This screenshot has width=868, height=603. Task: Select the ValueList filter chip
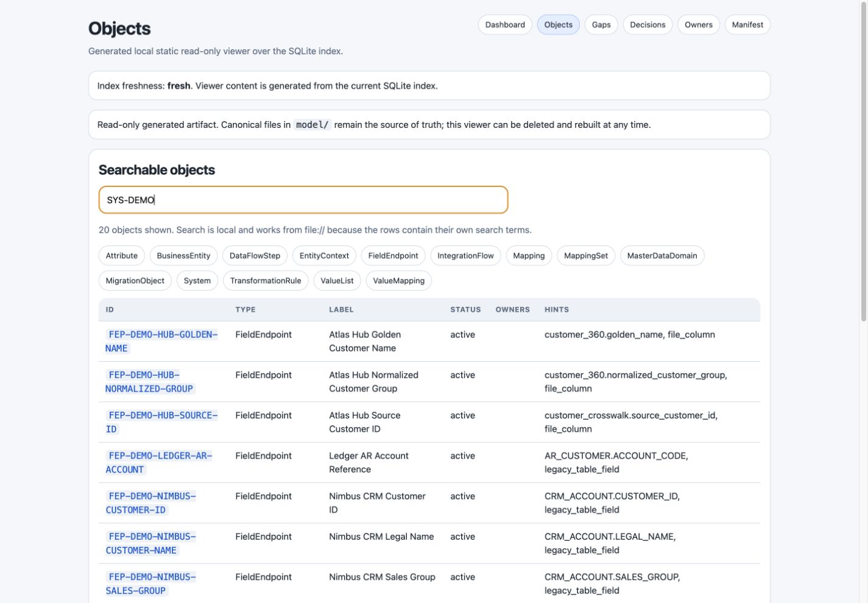click(x=337, y=281)
